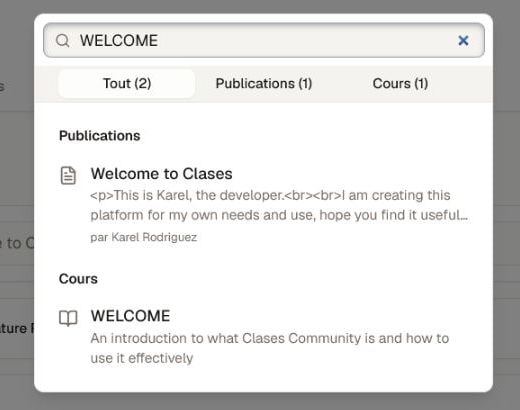
Task: Click the Publications section heading
Action: pos(100,136)
